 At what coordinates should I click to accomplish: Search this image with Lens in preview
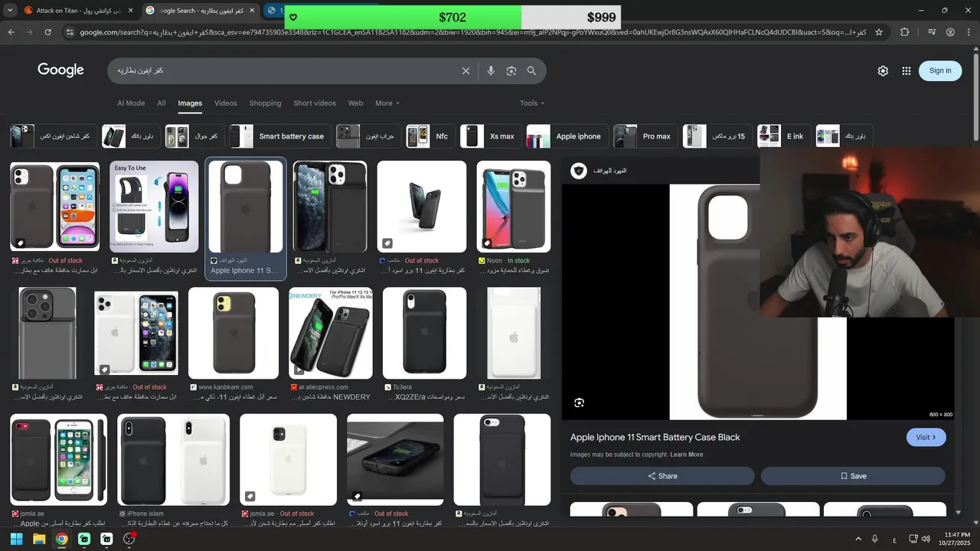580,403
